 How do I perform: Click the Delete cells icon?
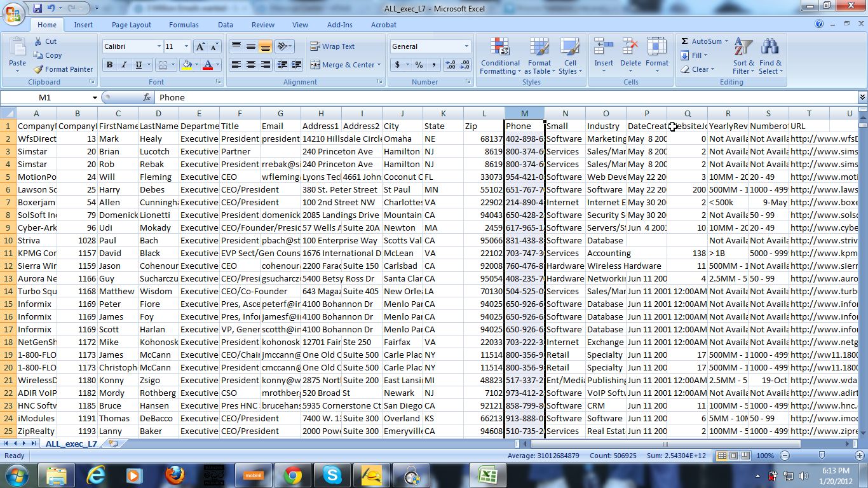[630, 48]
